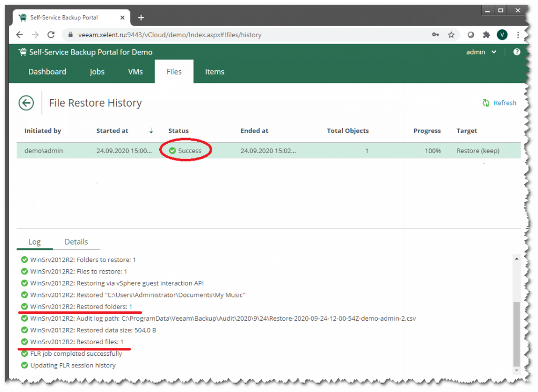Click log entry Folders to restore: 1
The height and width of the screenshot is (392, 538).
(x=83, y=260)
